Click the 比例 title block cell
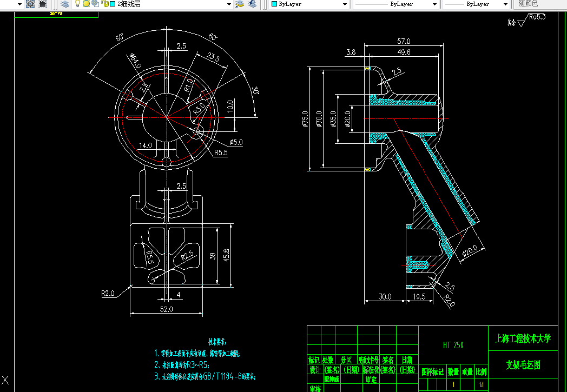Screen dimensions: 567x392 [482, 372]
